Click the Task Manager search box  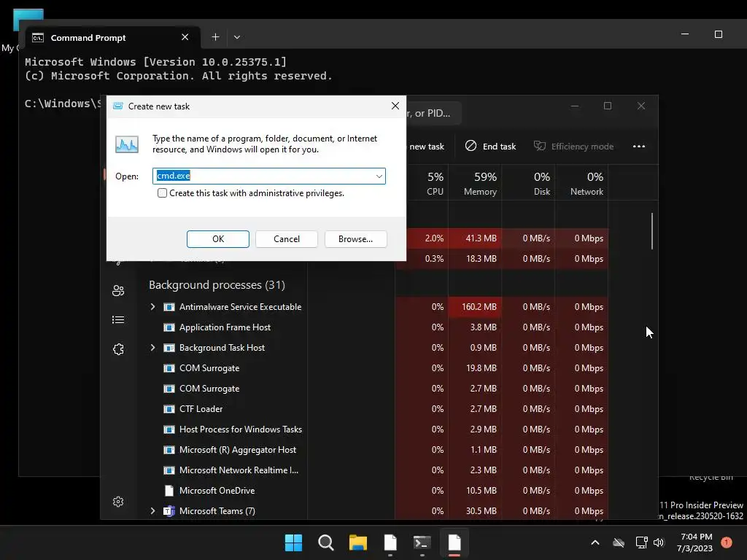(x=433, y=113)
